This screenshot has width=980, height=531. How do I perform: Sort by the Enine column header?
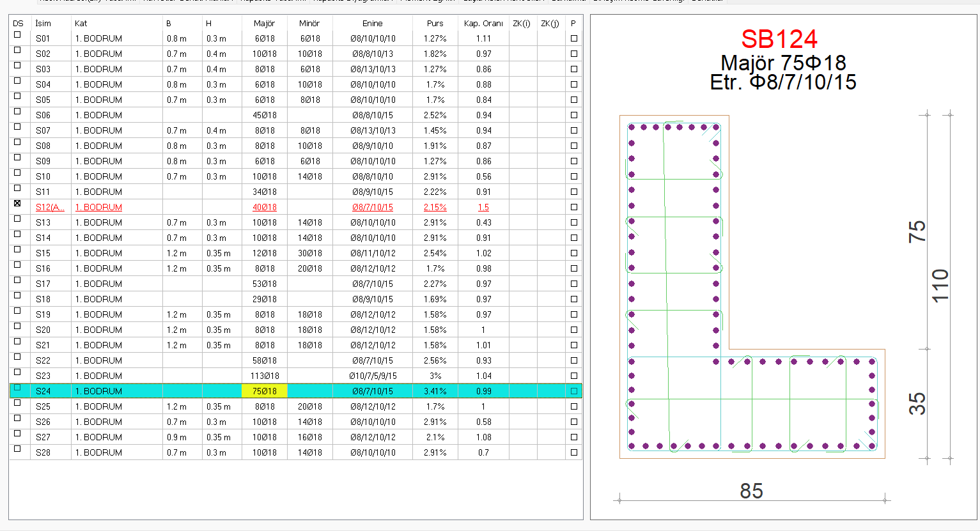pyautogui.click(x=373, y=23)
